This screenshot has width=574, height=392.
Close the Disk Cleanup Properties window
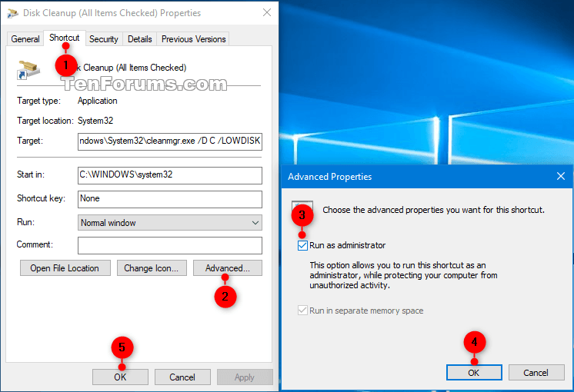pos(267,13)
